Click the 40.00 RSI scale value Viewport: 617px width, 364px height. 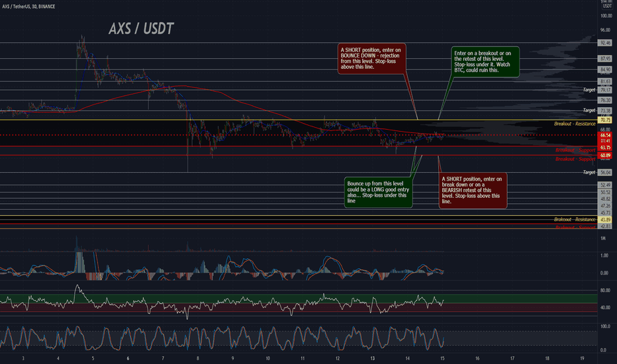[x=605, y=308]
